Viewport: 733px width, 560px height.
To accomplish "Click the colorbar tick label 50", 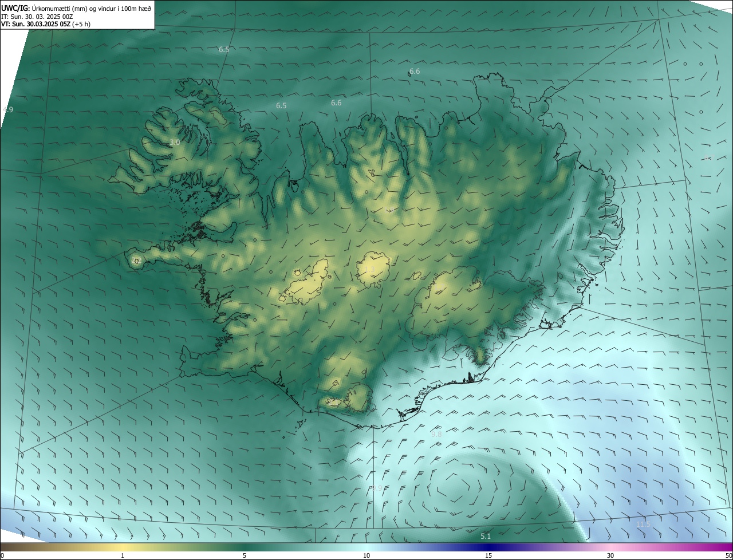I will [728, 555].
